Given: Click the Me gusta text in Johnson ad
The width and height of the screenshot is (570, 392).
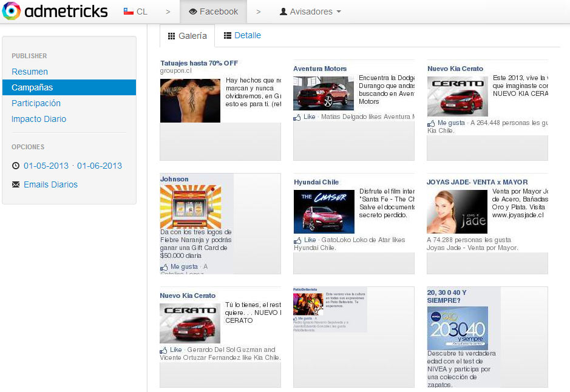Looking at the screenshot, I should 185,266.
